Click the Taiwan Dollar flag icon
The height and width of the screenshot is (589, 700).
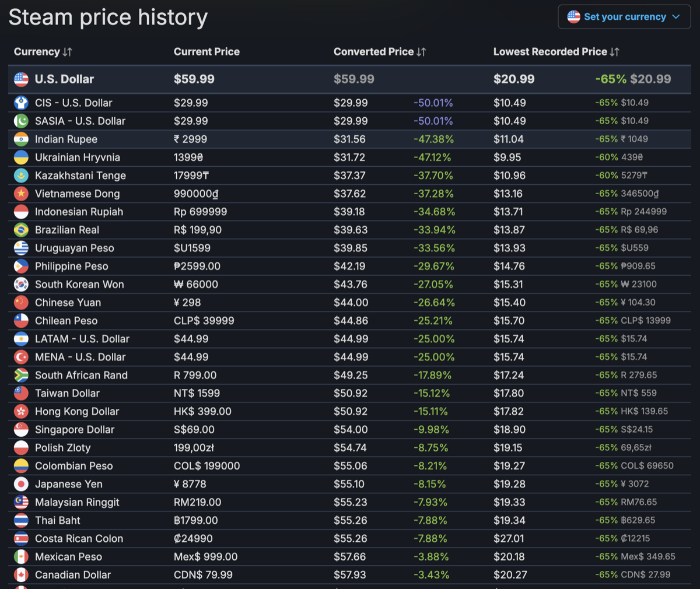point(21,392)
